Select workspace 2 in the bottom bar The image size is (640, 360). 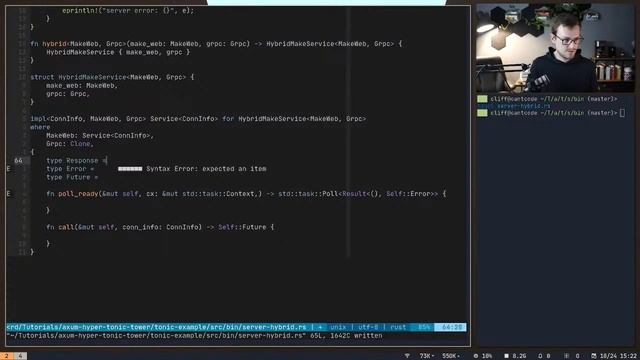click(x=6, y=356)
